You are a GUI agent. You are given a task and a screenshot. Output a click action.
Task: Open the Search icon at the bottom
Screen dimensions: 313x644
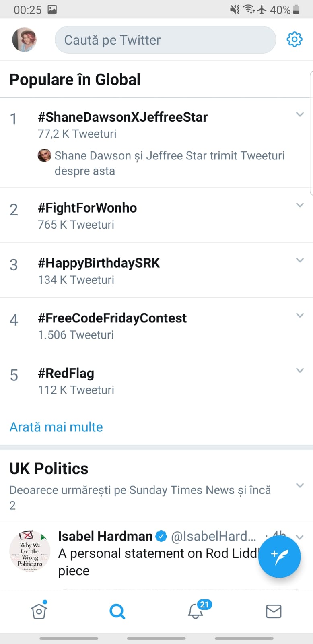click(x=117, y=611)
